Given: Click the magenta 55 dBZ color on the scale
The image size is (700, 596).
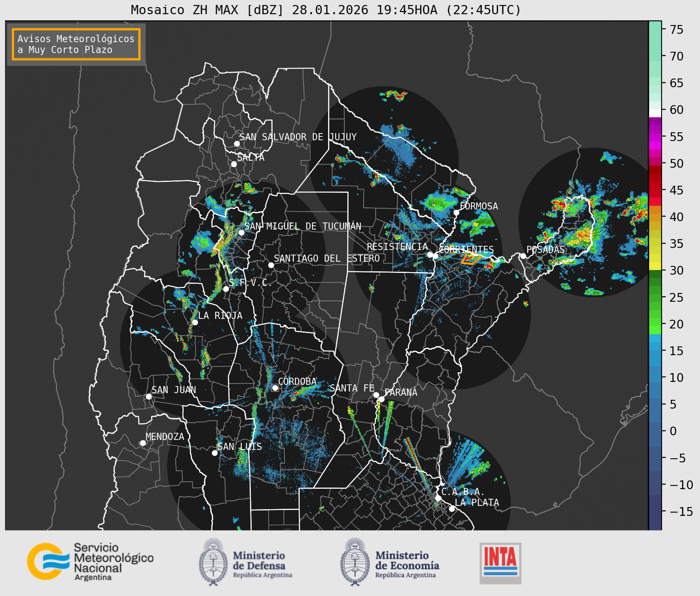Looking at the screenshot, I should coord(655,137).
